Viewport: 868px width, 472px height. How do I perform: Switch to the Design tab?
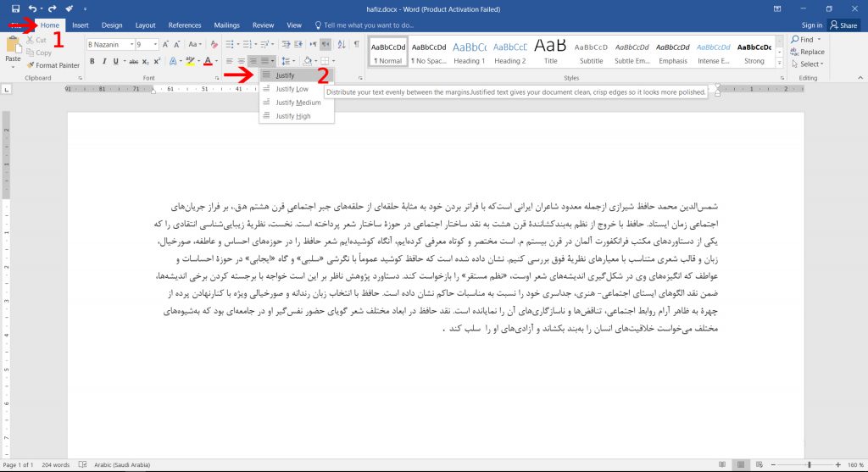point(112,25)
